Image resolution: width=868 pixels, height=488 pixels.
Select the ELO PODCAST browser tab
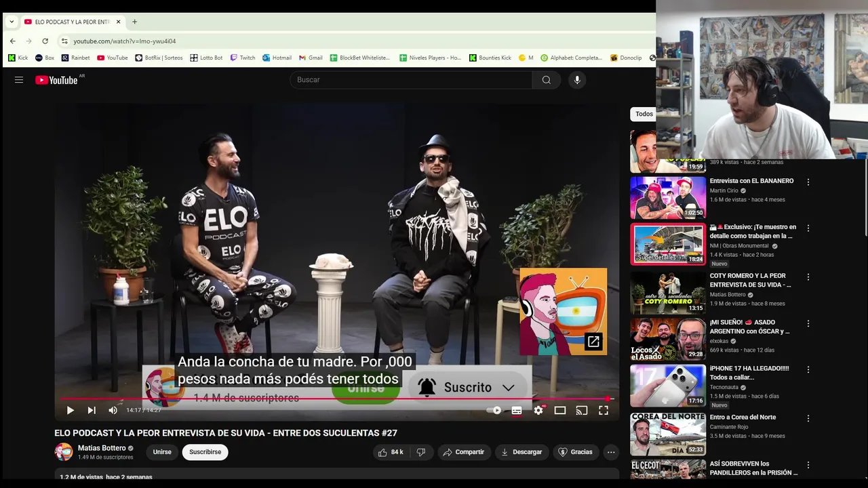tap(72, 22)
